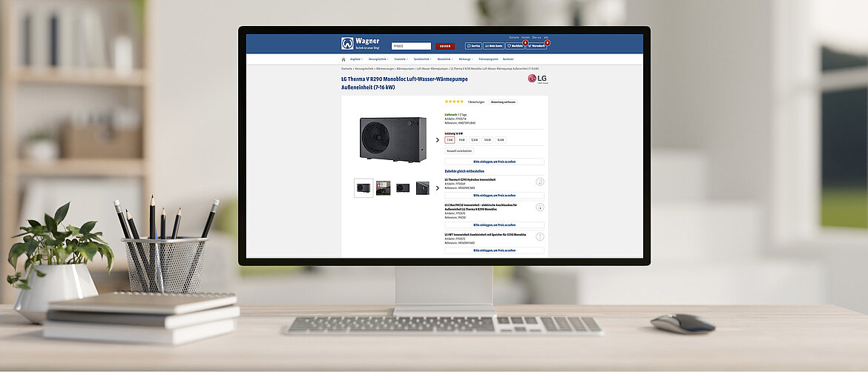Click next arrow beside the thumbnail row
The image size is (868, 372).
pos(437,188)
